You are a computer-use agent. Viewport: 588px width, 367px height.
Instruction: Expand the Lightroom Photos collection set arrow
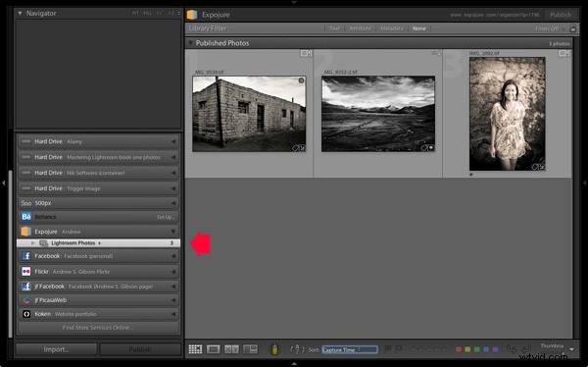[x=33, y=243]
